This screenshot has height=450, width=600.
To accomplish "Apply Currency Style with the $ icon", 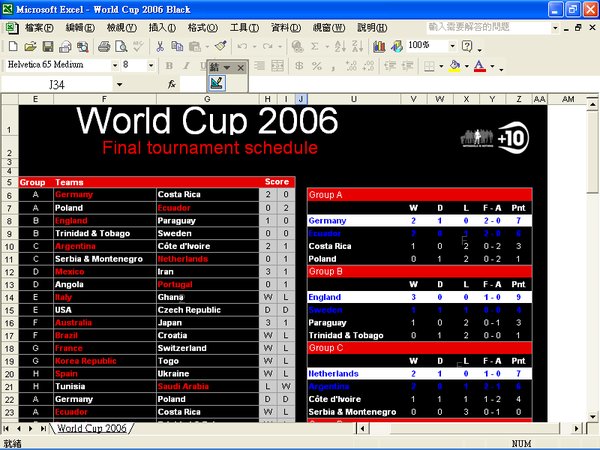I will click(299, 66).
